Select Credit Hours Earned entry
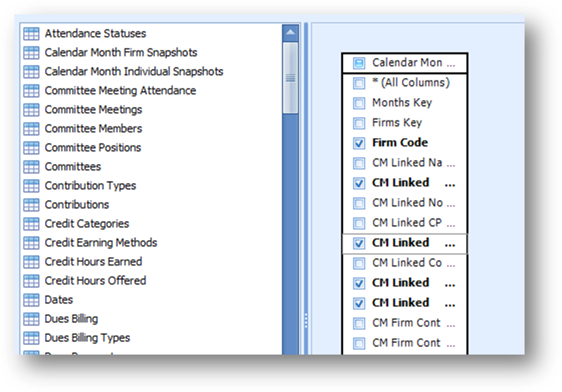 tap(93, 262)
